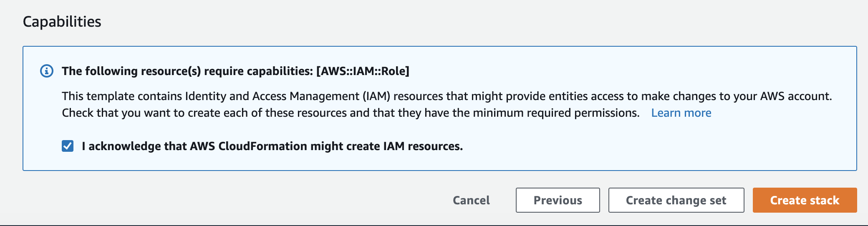Click the 'Identity and Access Management (IAM)' phrase
This screenshot has width=868, height=226.
point(288,96)
